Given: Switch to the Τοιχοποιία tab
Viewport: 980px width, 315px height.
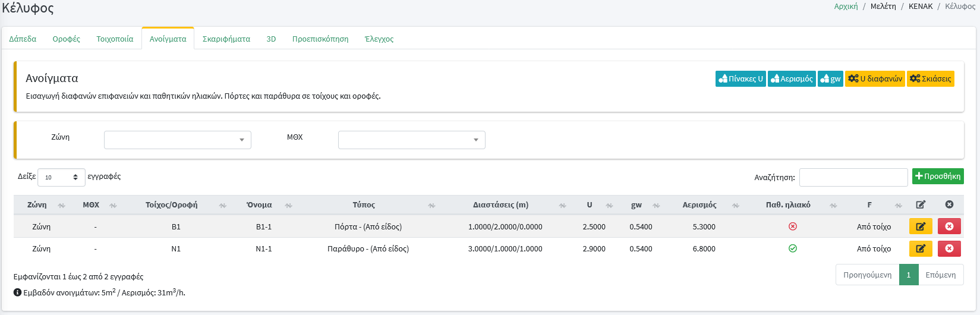Looking at the screenshot, I should (115, 39).
